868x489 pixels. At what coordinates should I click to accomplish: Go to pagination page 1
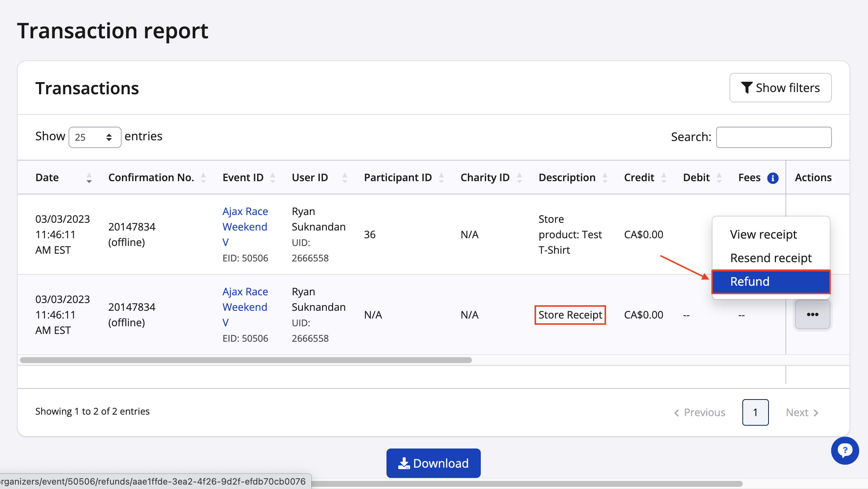[755, 412]
